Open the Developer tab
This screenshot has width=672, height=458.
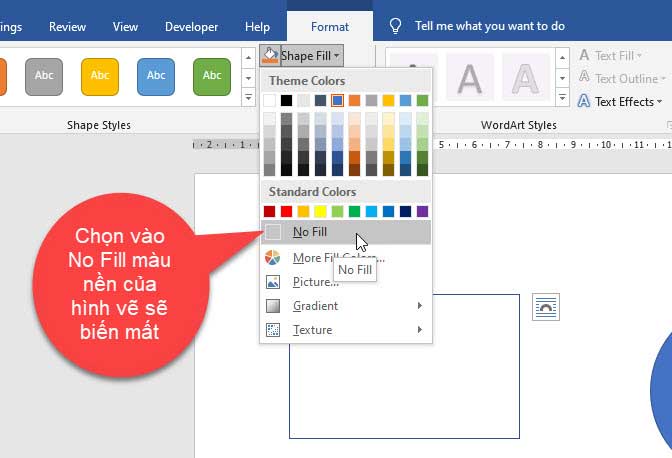192,27
